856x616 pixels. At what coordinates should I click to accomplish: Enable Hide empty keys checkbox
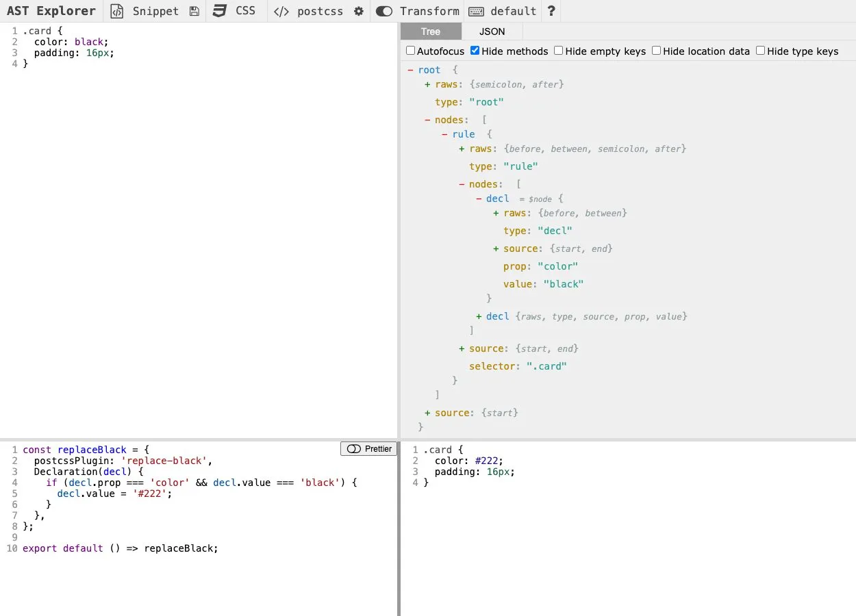coord(559,51)
